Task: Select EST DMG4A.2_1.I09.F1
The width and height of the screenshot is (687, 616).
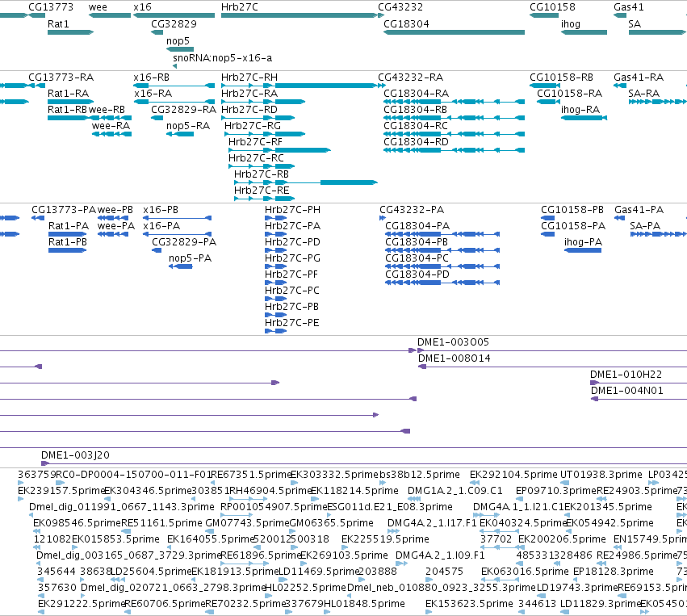Action: coord(402,564)
